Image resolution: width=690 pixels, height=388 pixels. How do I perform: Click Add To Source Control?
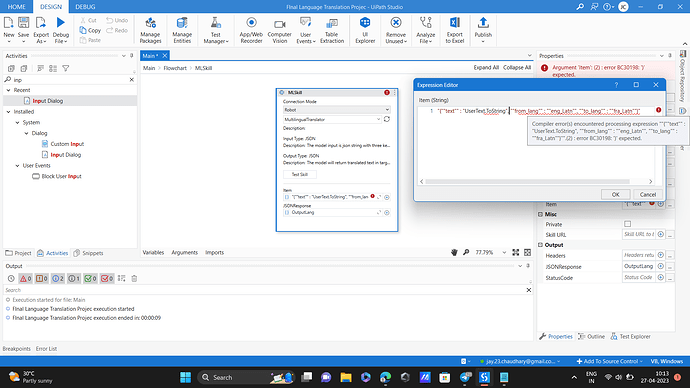coord(609,361)
